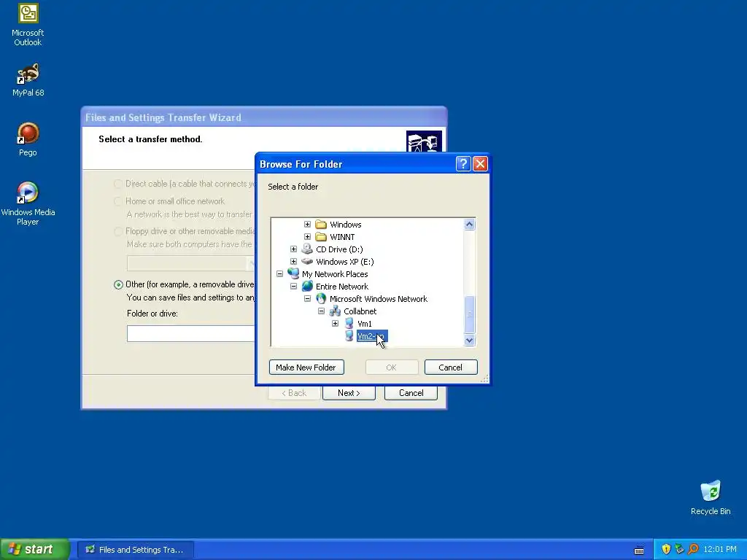This screenshot has width=747, height=560.
Task: Click Cancel in the Transfer Wizard
Action: coord(411,393)
